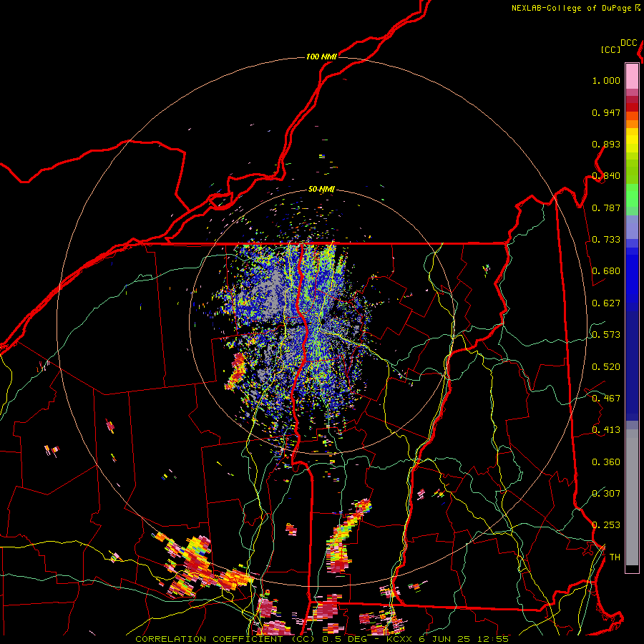The image size is (644, 644).
Task: Click the 0.947 legend value
Action: [606, 112]
